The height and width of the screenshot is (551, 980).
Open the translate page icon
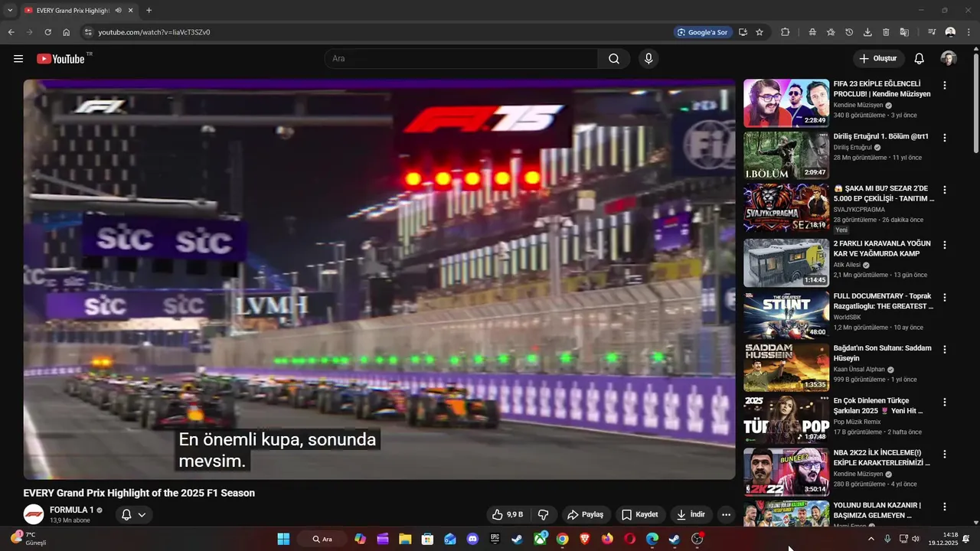click(904, 32)
